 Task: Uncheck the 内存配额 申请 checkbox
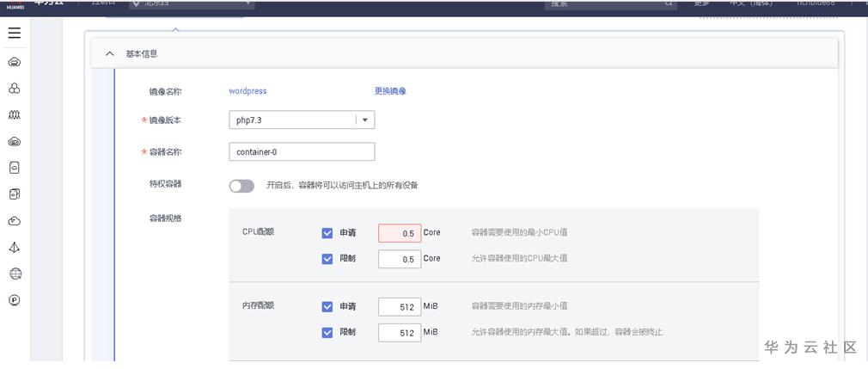(x=327, y=307)
